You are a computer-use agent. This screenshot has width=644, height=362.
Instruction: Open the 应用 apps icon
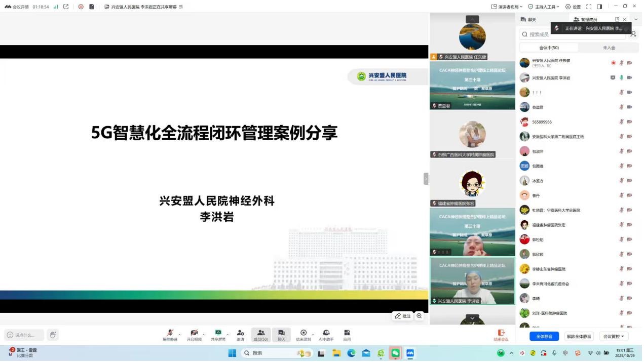click(x=347, y=333)
